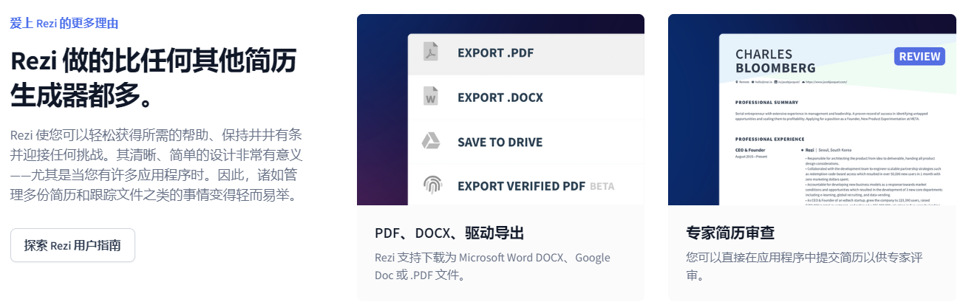Select EXPORT .PDF option
This screenshot has width=980, height=305.
tap(525, 53)
